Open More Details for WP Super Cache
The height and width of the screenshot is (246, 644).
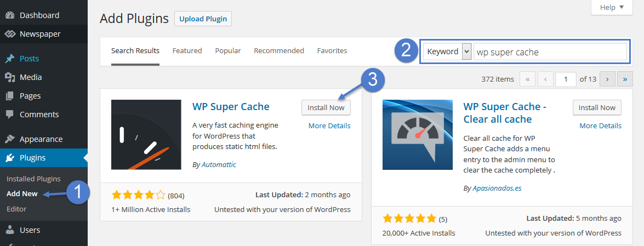(329, 125)
